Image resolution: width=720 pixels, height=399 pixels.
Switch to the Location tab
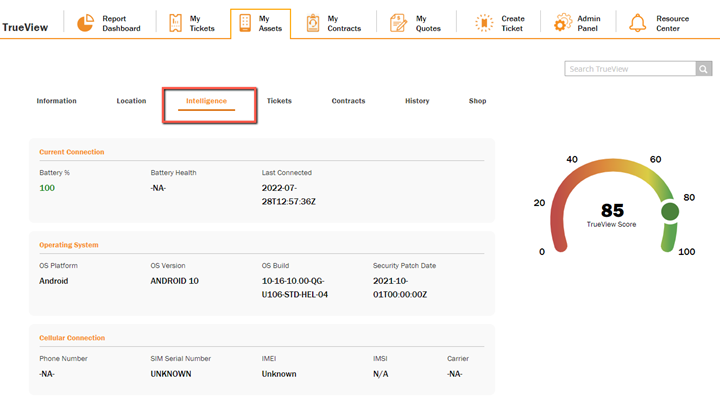click(131, 101)
